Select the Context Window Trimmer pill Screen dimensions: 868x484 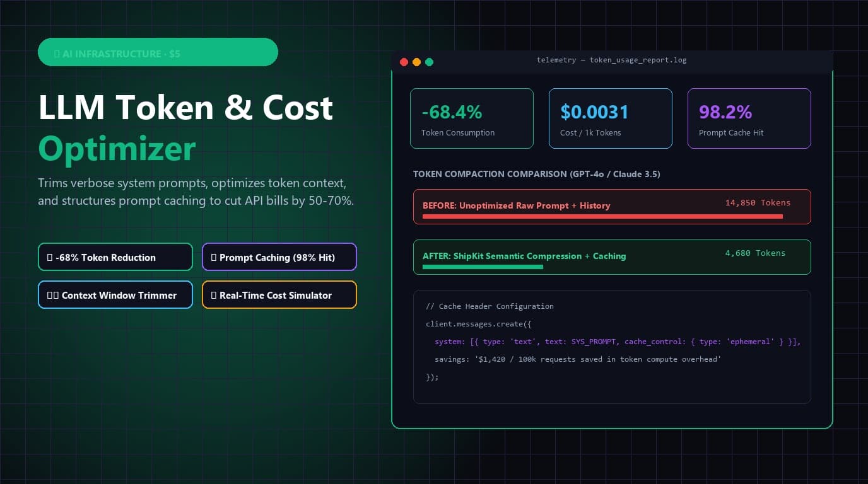pyautogui.click(x=115, y=295)
